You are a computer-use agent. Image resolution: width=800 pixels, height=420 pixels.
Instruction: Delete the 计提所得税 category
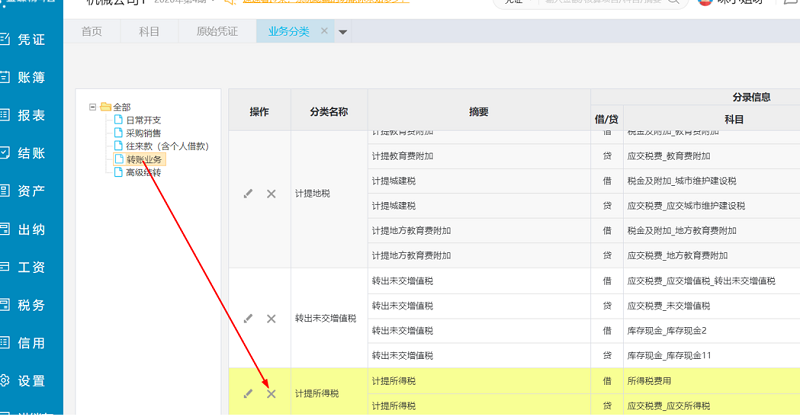[x=271, y=393]
